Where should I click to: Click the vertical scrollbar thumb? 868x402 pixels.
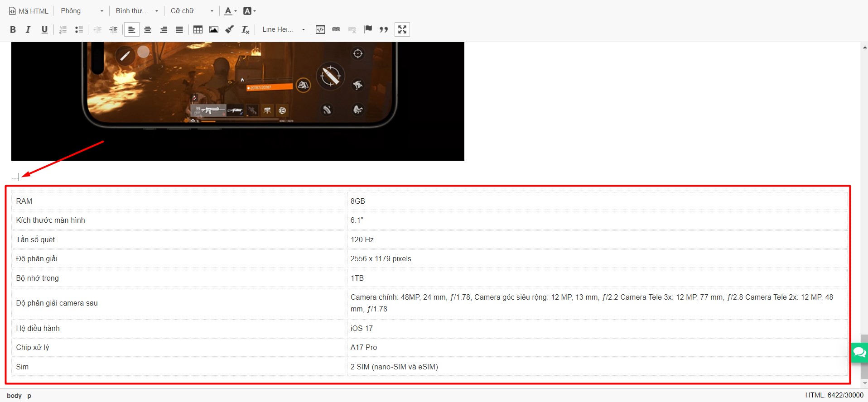click(x=864, y=357)
